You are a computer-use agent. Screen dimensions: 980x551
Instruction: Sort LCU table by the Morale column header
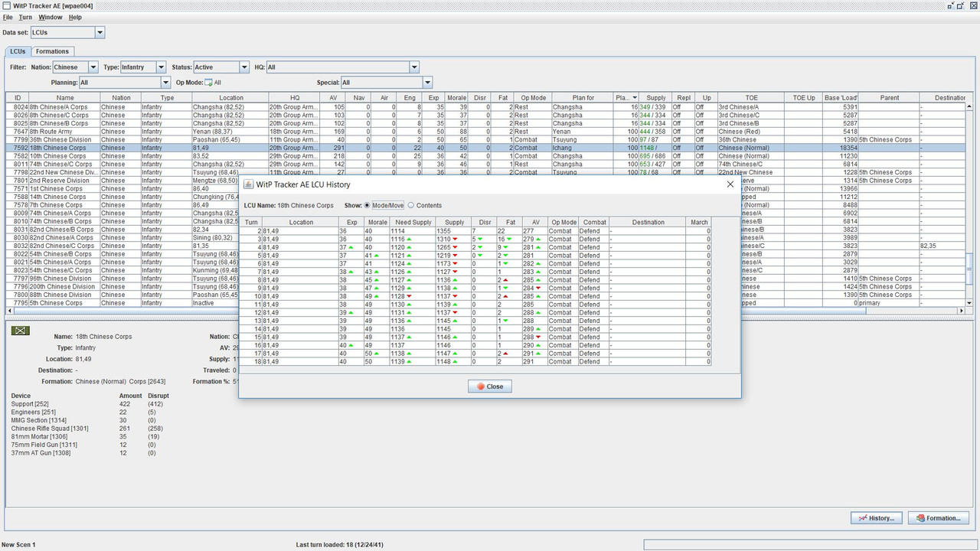[456, 98]
